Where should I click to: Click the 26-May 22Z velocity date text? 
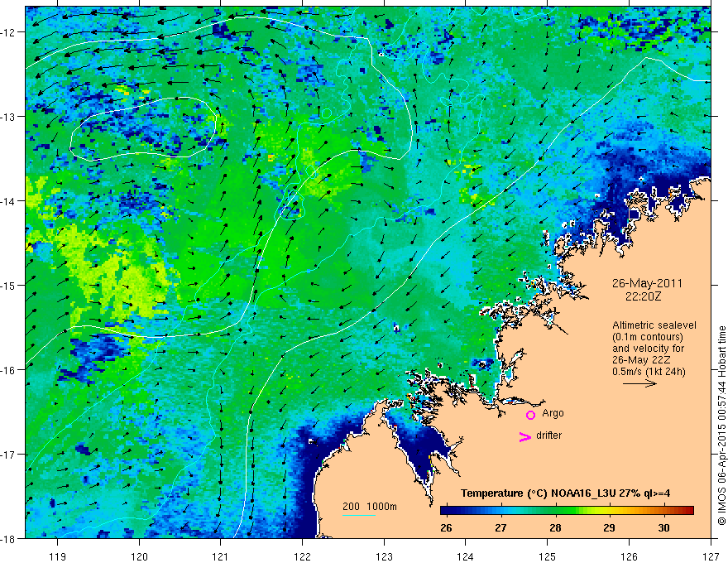(641, 360)
